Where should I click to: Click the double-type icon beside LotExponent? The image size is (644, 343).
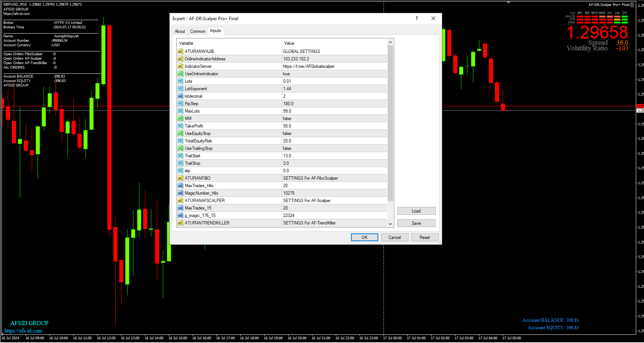[180, 89]
